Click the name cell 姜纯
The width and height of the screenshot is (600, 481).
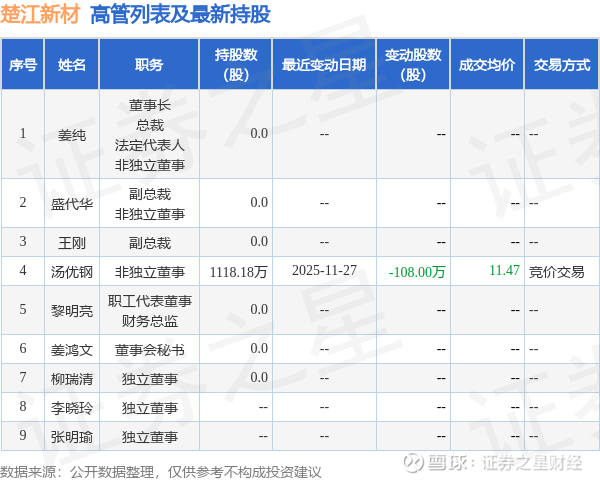pos(72,135)
